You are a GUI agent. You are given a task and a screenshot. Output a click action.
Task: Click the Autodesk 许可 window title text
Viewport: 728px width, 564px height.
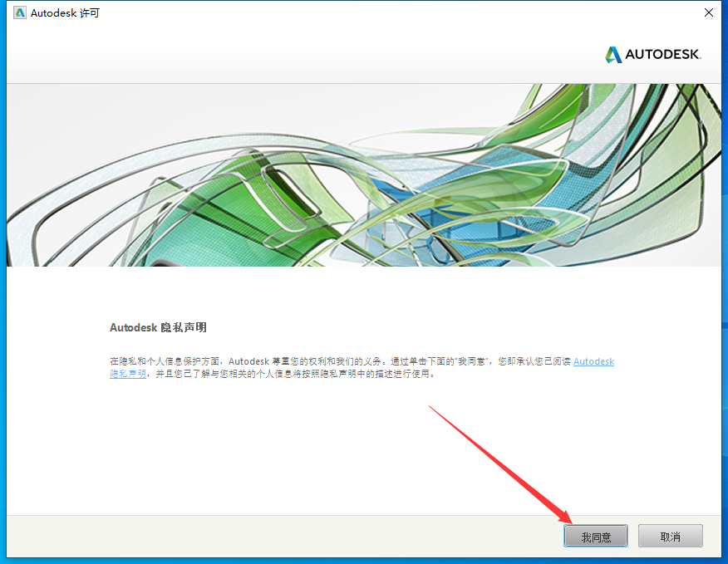65,13
